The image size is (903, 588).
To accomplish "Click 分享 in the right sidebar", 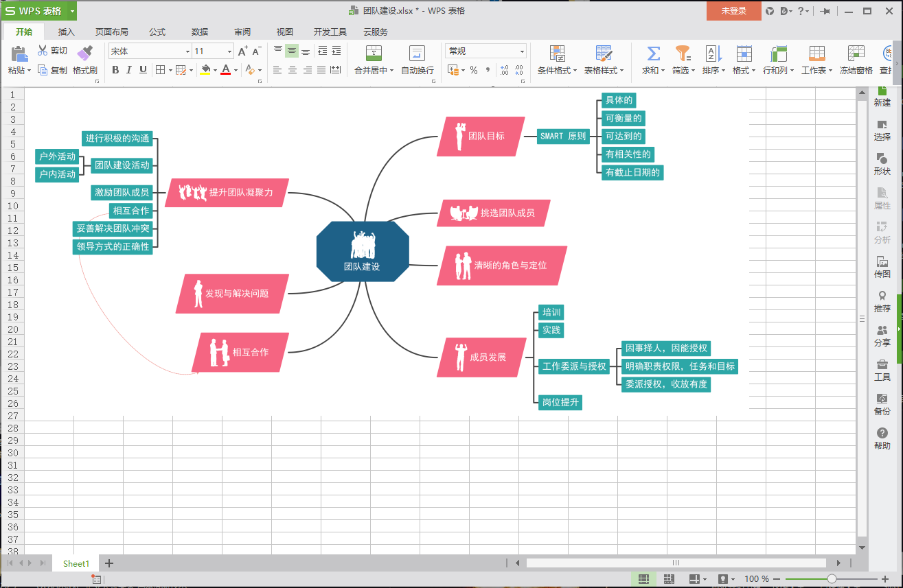I will tap(882, 336).
